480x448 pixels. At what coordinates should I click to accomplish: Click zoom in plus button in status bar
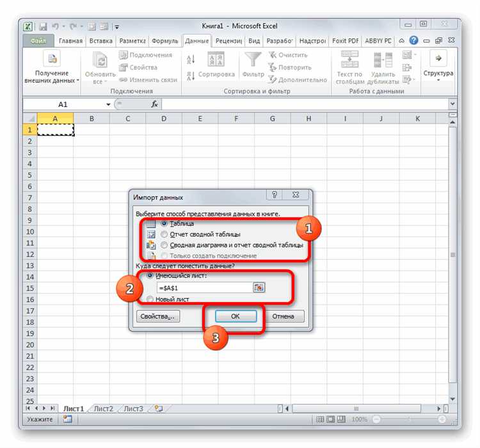point(442,419)
